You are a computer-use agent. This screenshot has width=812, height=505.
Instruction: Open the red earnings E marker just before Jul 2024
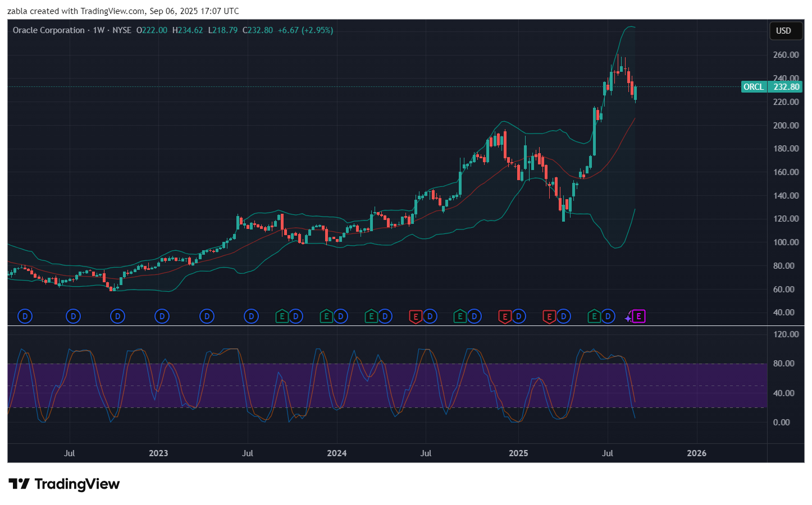416,317
